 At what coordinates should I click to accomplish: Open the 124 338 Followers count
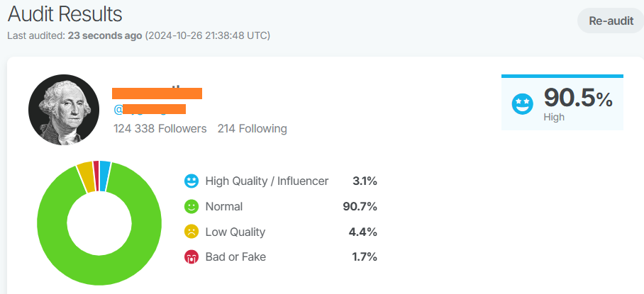(160, 129)
